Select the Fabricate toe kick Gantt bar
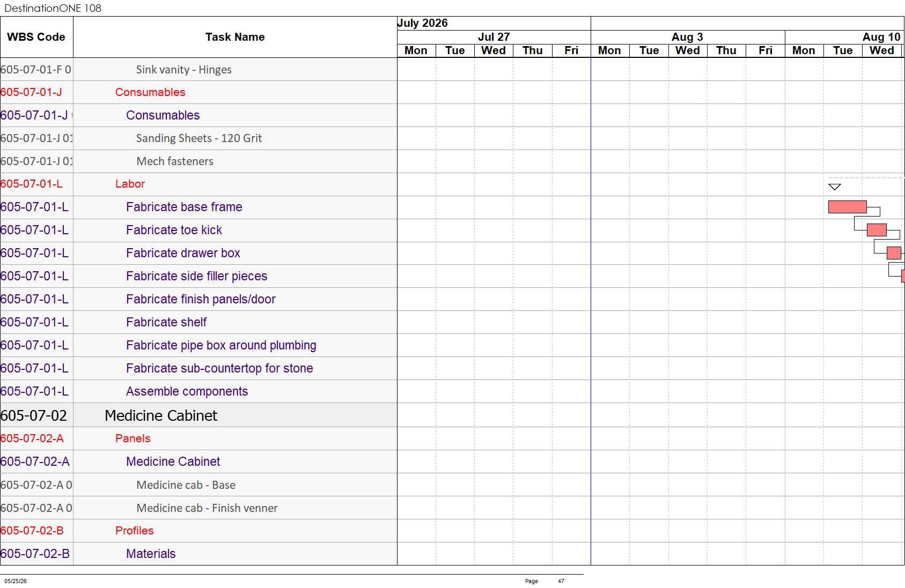Image resolution: width=905 pixels, height=588 pixels. pyautogui.click(x=877, y=230)
